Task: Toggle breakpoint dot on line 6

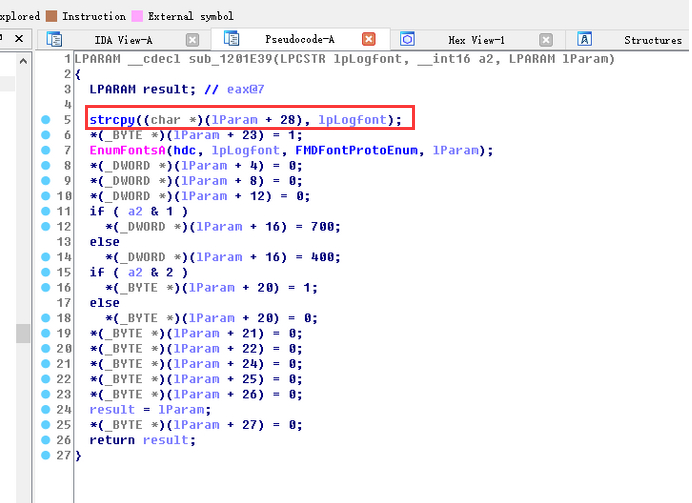Action: [45, 135]
